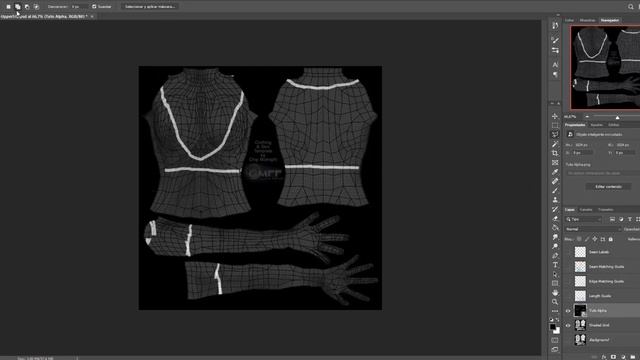Click the Desvanecer value field
This screenshot has height=360, width=640.
point(79,7)
